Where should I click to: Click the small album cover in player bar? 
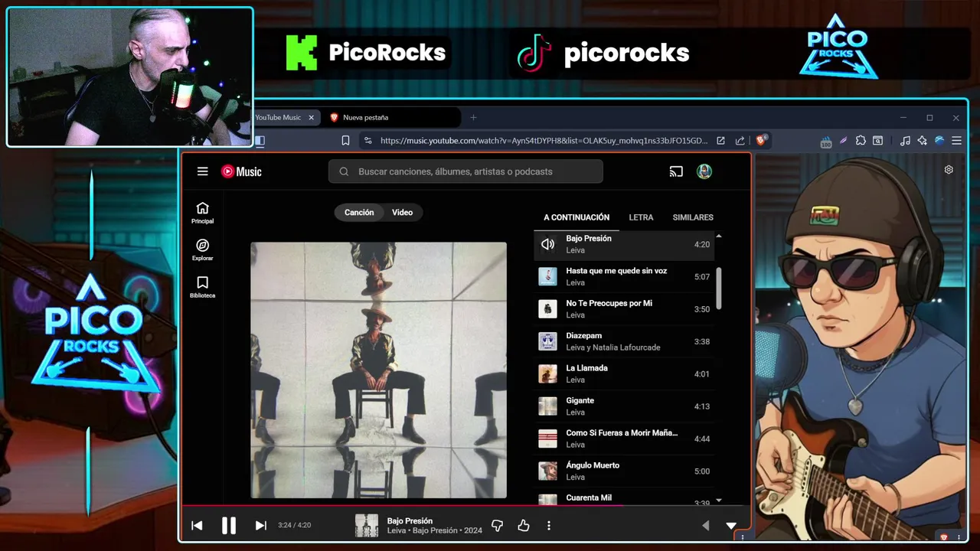(x=367, y=525)
